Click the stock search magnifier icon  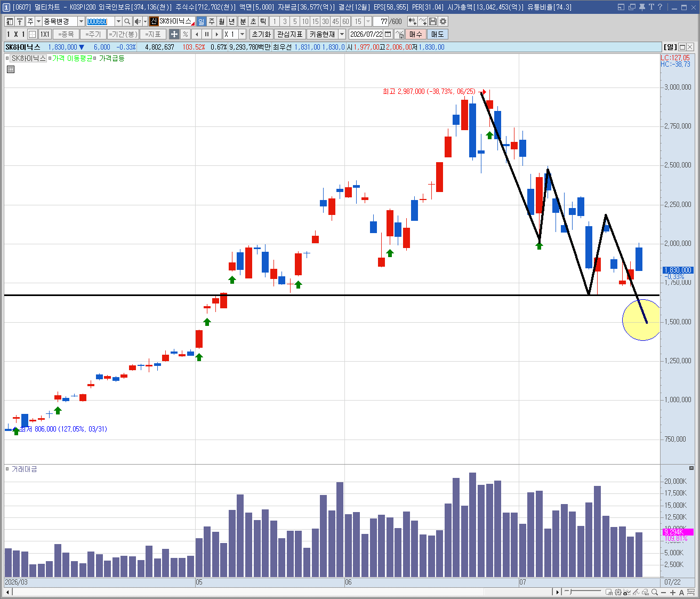[x=127, y=21]
